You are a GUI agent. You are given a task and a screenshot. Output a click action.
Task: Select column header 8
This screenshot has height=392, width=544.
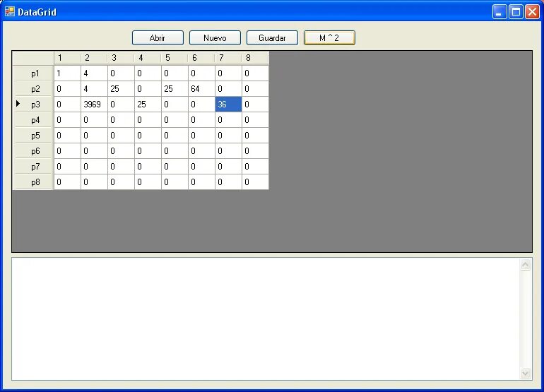click(255, 58)
